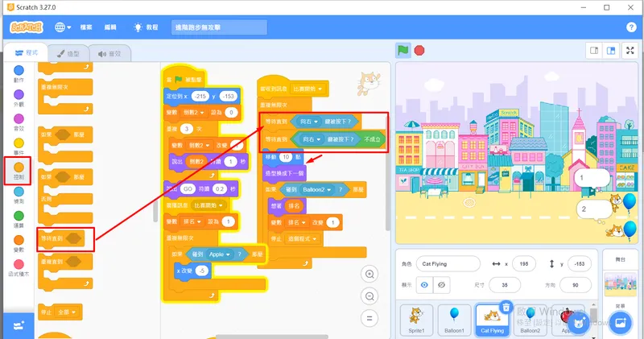Edit the sprite size value 35
Viewport: 644px width, 339px height.
pos(505,285)
